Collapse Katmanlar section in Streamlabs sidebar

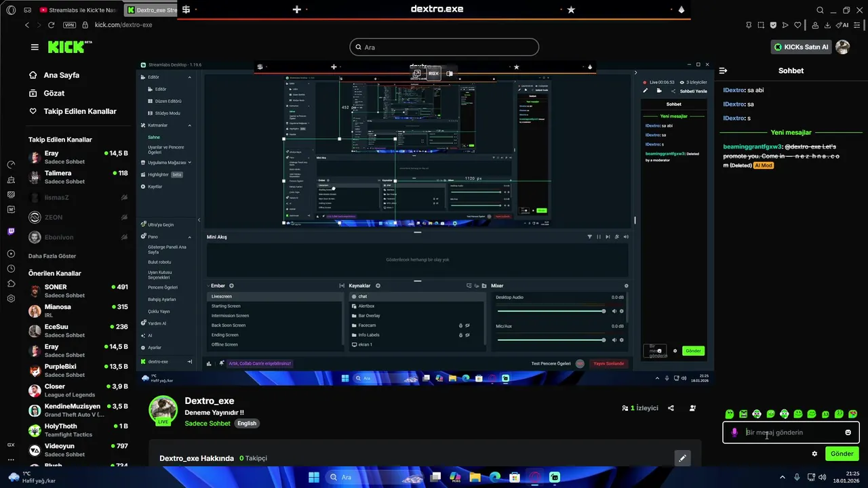190,125
